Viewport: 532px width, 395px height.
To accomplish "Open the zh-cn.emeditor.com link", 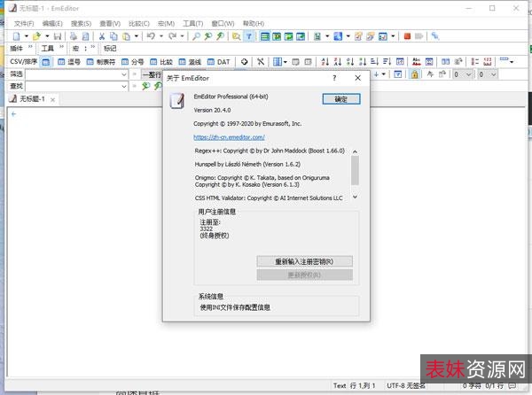I will point(229,137).
